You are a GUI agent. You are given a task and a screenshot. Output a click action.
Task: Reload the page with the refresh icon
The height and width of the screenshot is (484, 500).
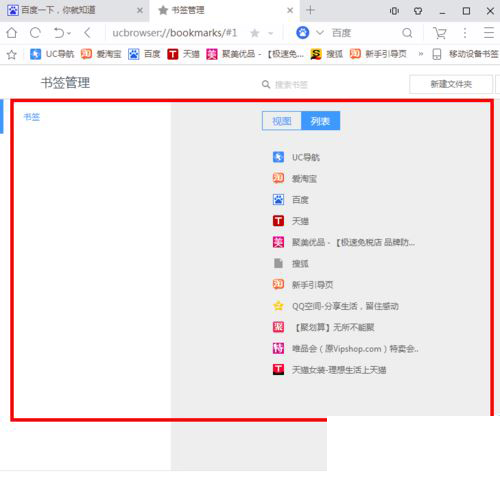click(35, 33)
